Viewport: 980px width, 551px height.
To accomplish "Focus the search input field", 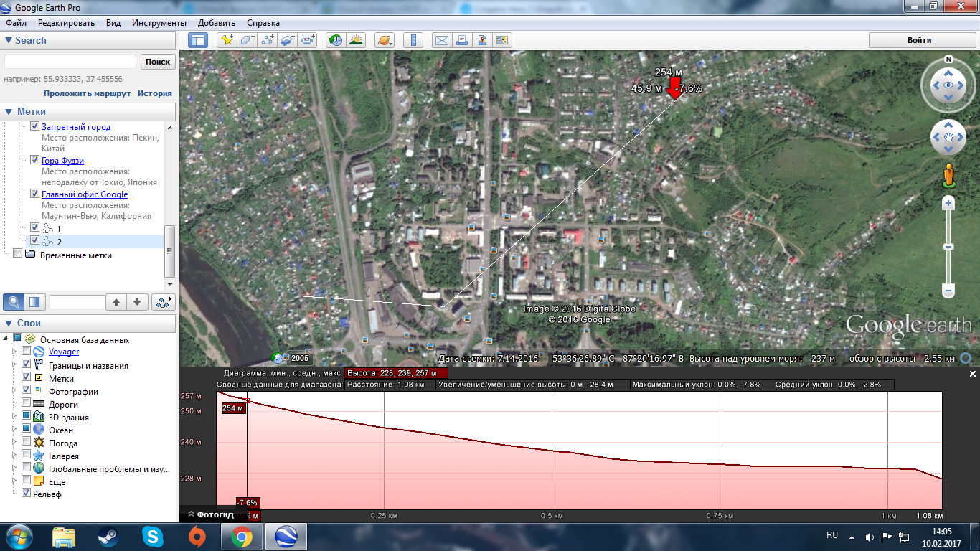I will tap(70, 62).
